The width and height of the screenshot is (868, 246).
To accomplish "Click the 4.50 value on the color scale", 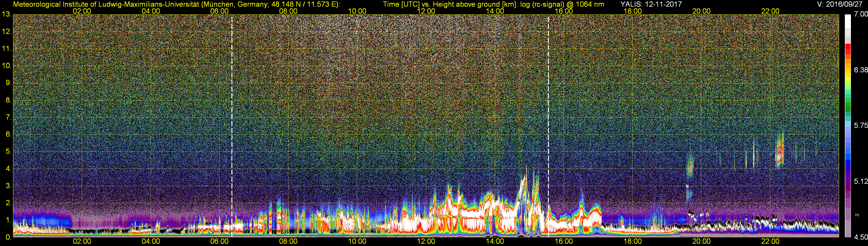I will point(860,237).
